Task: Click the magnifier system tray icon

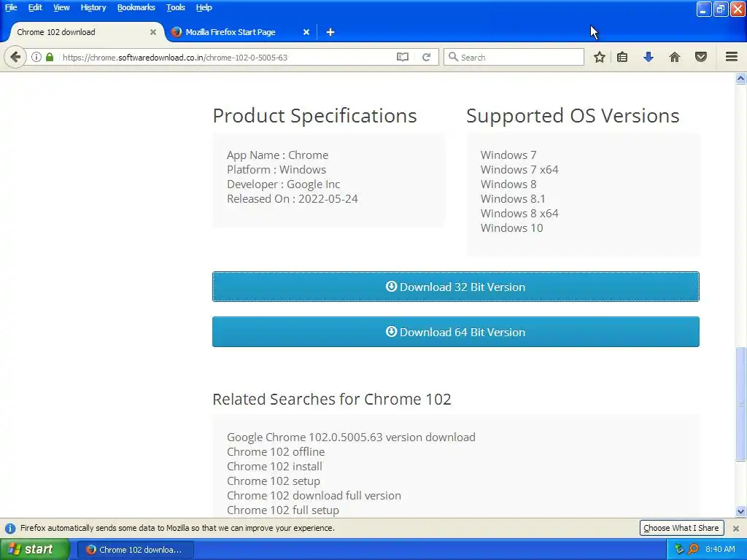Action: 693,549
